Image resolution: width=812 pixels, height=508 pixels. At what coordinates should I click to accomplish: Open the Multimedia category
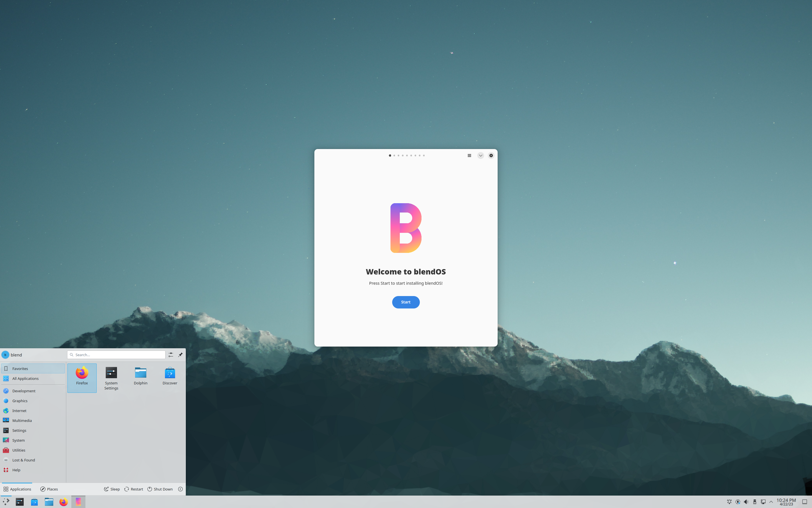(x=33, y=420)
